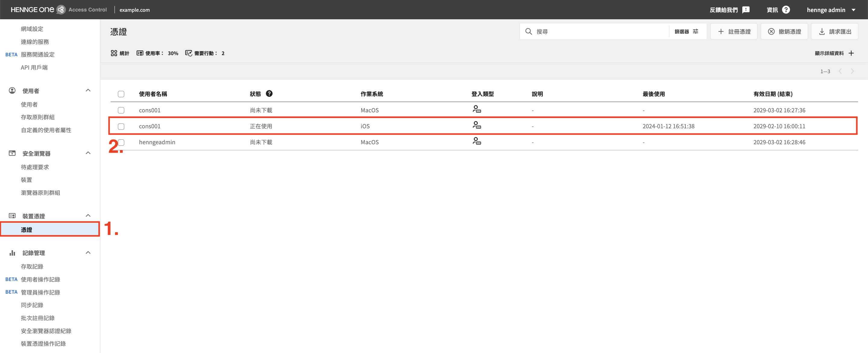Click the 正在使用 status cell
868x353 pixels.
point(261,126)
